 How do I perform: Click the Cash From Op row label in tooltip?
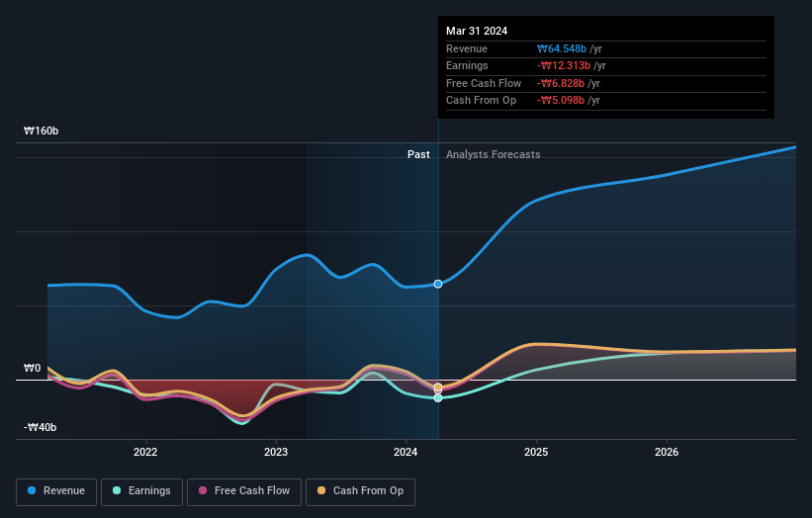tap(481, 101)
